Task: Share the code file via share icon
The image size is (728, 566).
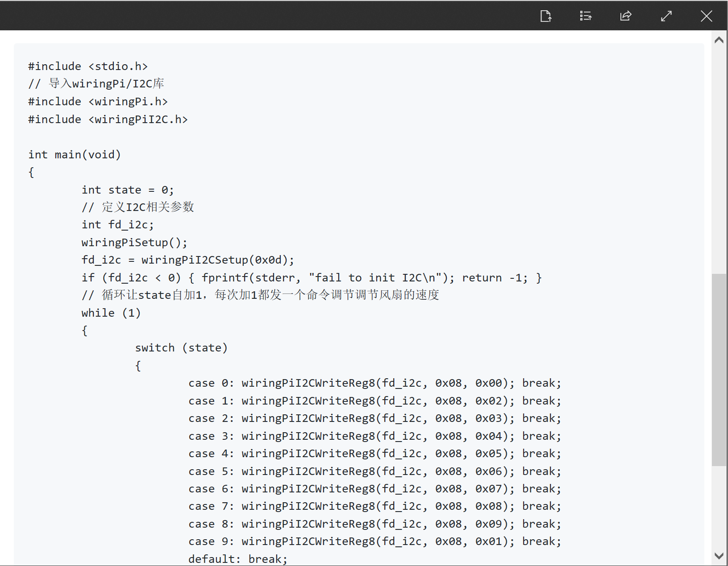Action: pos(626,16)
